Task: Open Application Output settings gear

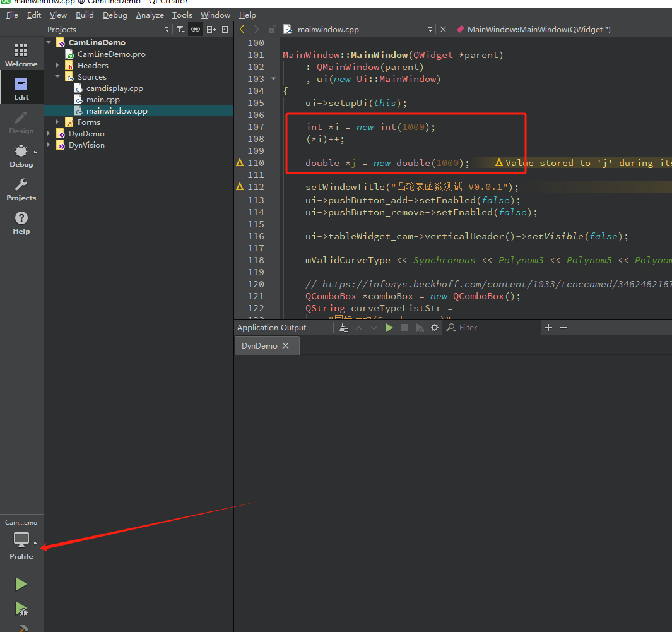Action: tap(435, 328)
